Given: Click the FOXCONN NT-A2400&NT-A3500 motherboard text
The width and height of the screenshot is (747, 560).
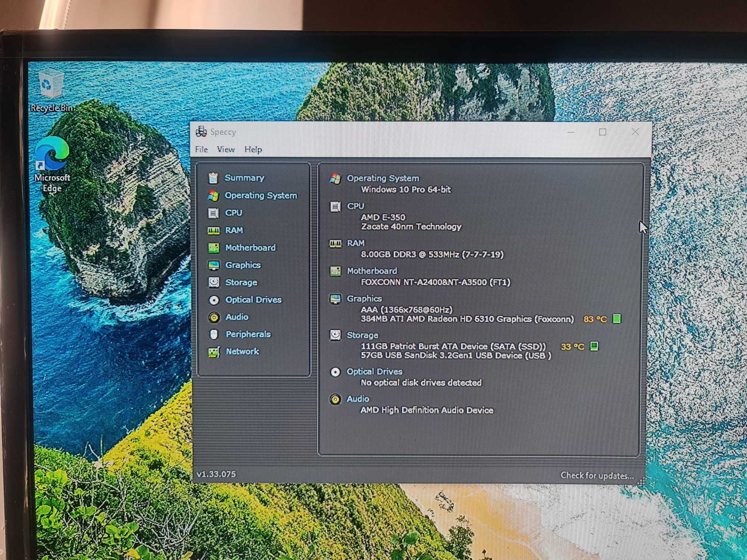Looking at the screenshot, I should [435, 282].
